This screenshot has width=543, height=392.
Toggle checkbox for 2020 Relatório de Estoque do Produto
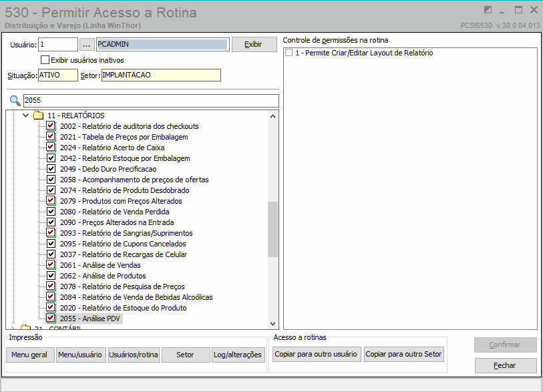pyautogui.click(x=51, y=308)
